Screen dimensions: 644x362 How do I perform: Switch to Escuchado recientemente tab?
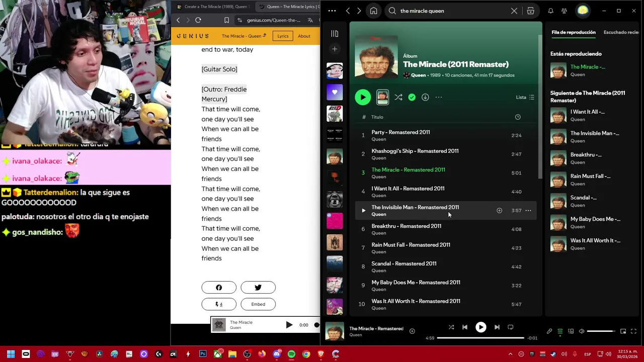(x=621, y=32)
